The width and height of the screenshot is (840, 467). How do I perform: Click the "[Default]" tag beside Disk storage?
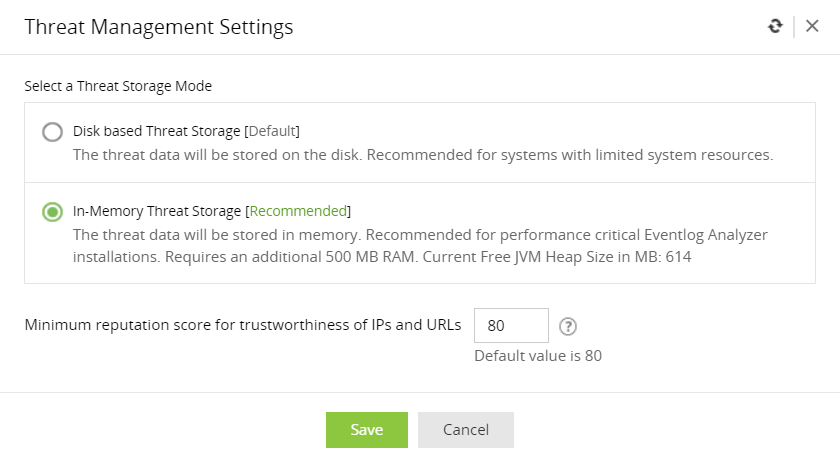click(x=272, y=131)
